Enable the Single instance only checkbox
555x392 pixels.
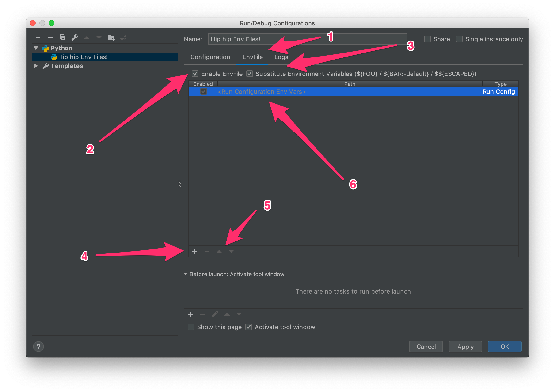[459, 39]
